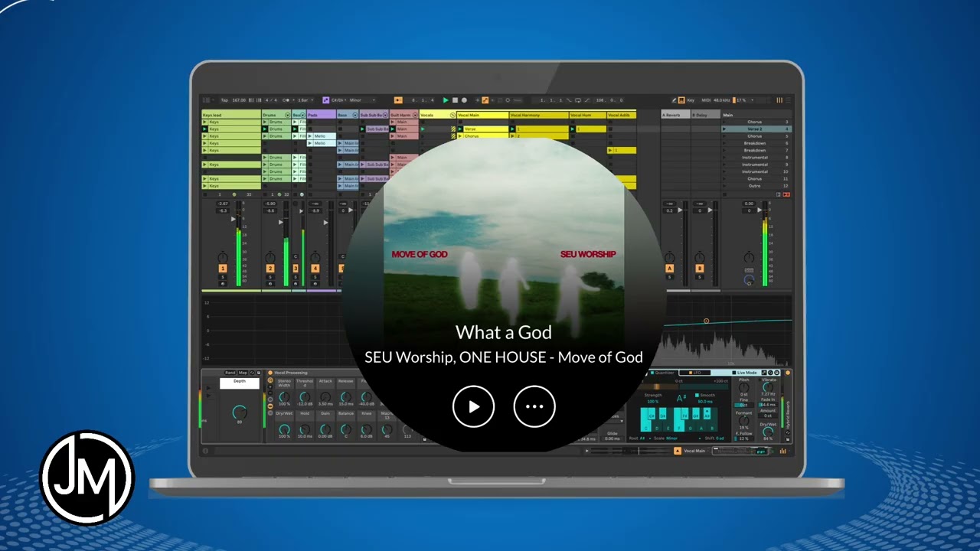
Task: Launch the Verse clip in Vocal Main
Action: pyautogui.click(x=460, y=129)
